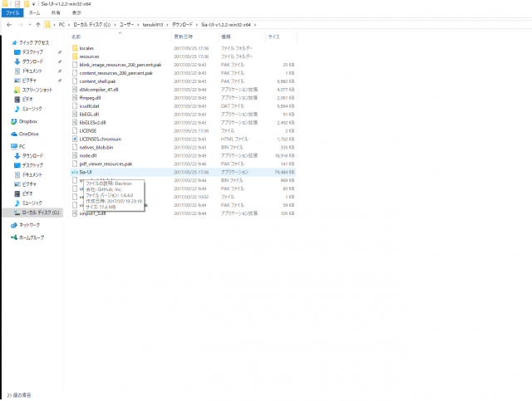Select icudtl.dat file name
The image size is (532, 401).
(89, 106)
